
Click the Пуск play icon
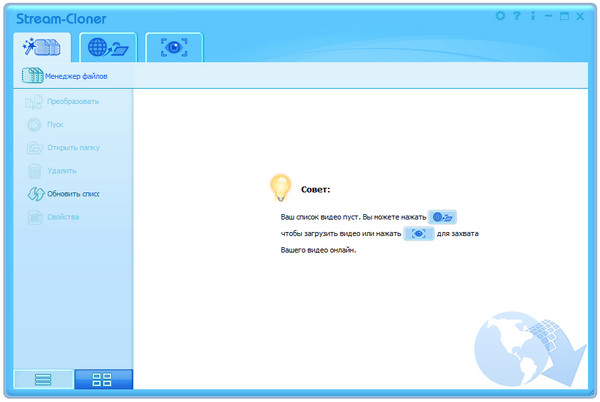pos(34,125)
